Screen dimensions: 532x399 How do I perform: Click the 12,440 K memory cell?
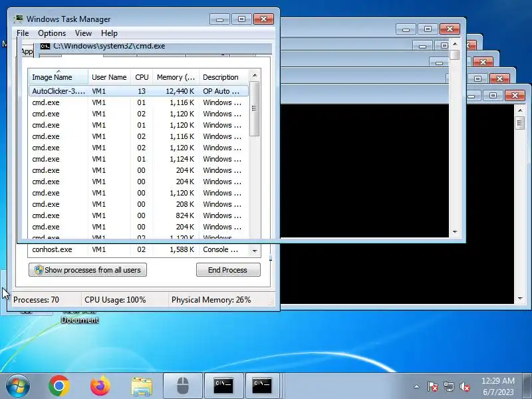point(180,91)
